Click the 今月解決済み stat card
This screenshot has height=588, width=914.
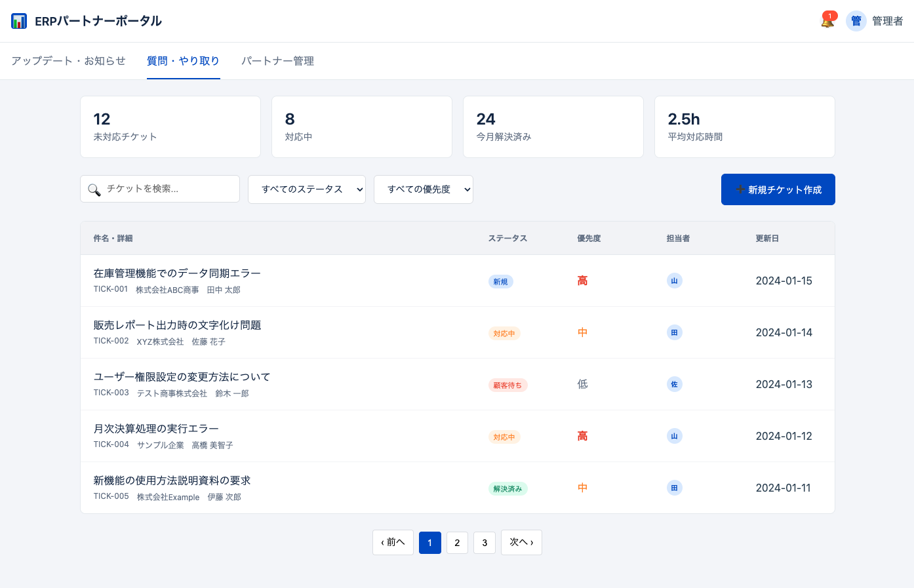pyautogui.click(x=553, y=127)
